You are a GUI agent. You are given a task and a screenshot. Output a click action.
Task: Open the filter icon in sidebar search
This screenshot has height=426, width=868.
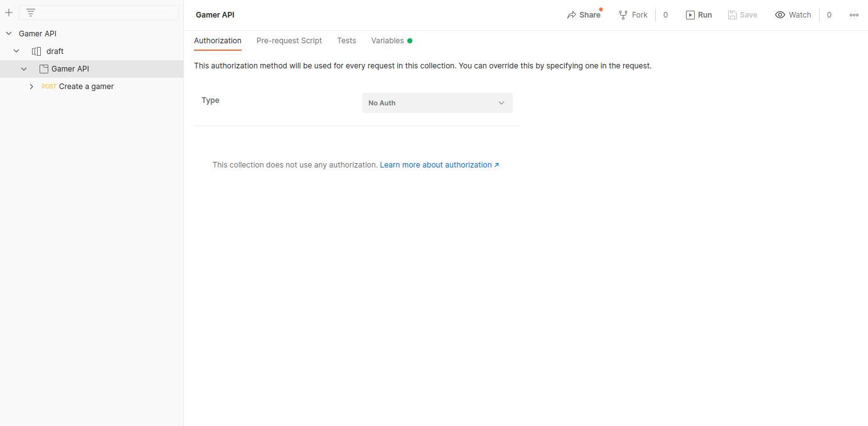pyautogui.click(x=31, y=13)
